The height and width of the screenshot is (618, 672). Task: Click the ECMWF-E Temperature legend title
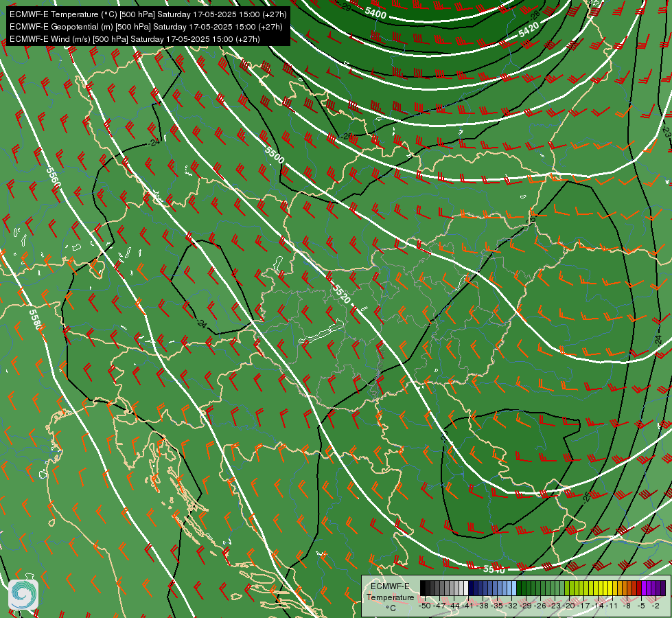(x=390, y=591)
